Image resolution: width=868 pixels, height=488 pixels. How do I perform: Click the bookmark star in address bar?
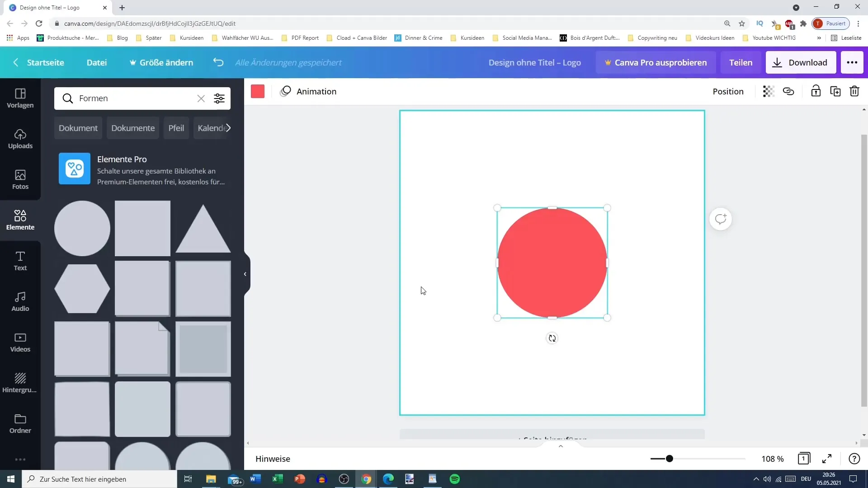coord(742,23)
